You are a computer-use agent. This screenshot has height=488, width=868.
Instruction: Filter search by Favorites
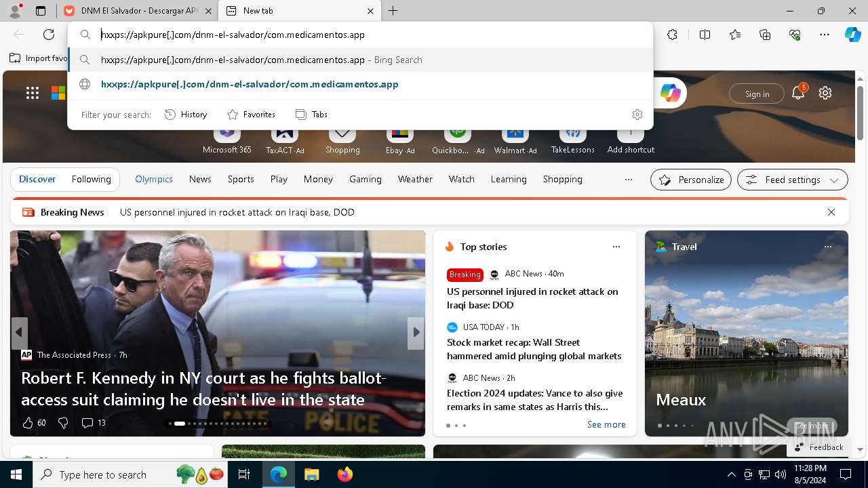click(x=251, y=115)
